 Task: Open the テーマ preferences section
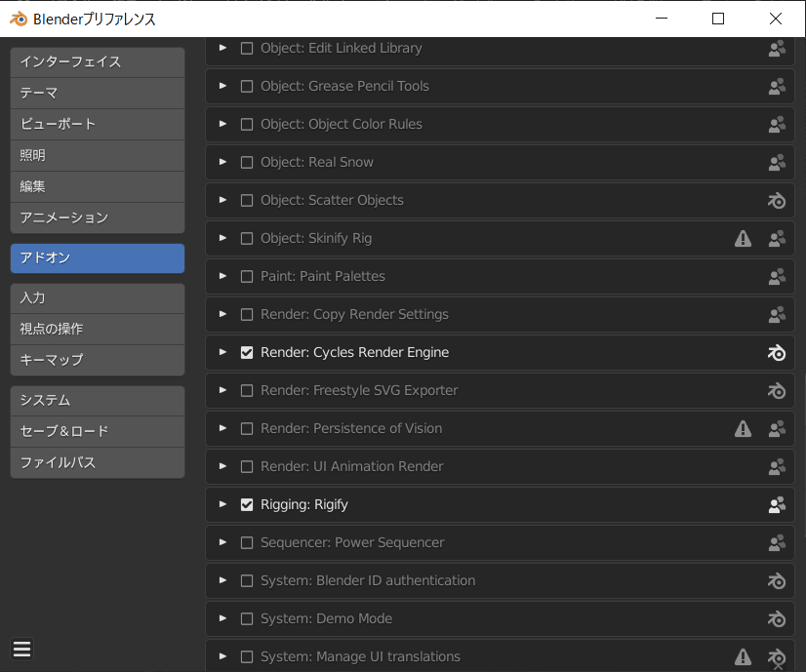point(98,94)
